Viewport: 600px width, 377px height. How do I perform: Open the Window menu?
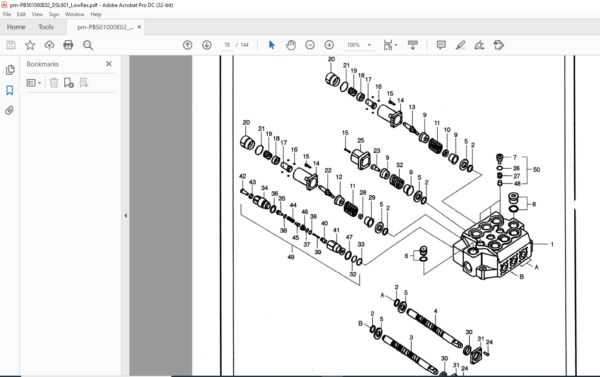pos(74,15)
